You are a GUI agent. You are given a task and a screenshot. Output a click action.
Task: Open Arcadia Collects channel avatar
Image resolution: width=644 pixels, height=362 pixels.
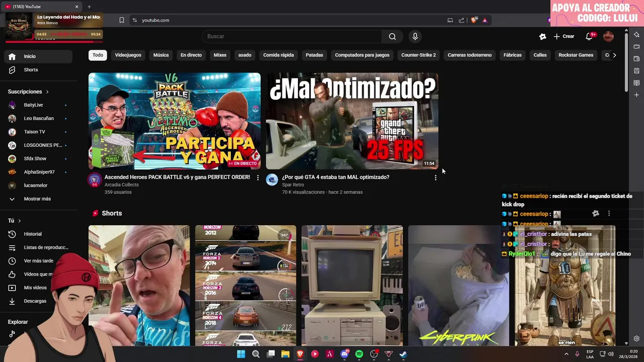point(95,180)
